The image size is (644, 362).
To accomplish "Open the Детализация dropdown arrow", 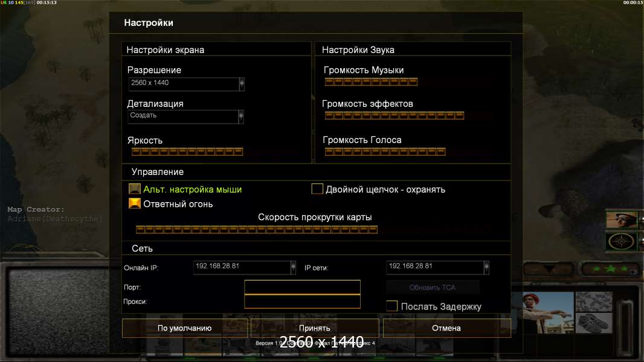I will [241, 117].
